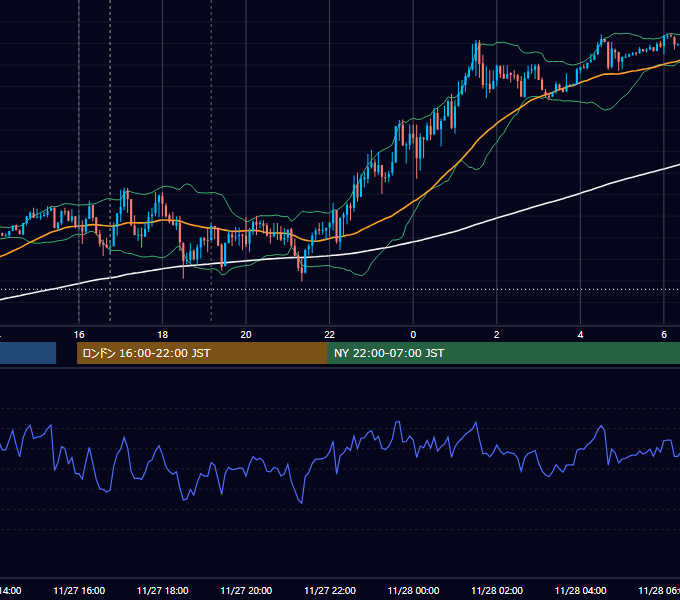The width and height of the screenshot is (680, 600).
Task: Click the 11/27 16:00 date label
Action: pos(79,590)
